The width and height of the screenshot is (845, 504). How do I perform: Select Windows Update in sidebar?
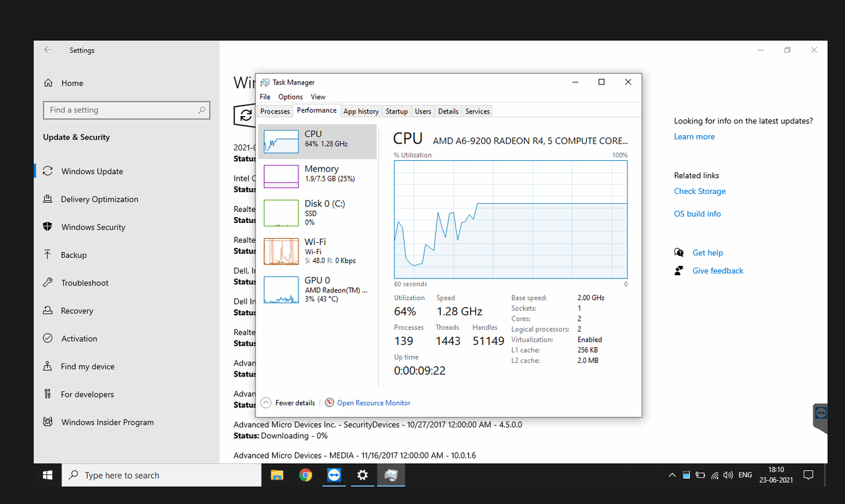(x=90, y=171)
